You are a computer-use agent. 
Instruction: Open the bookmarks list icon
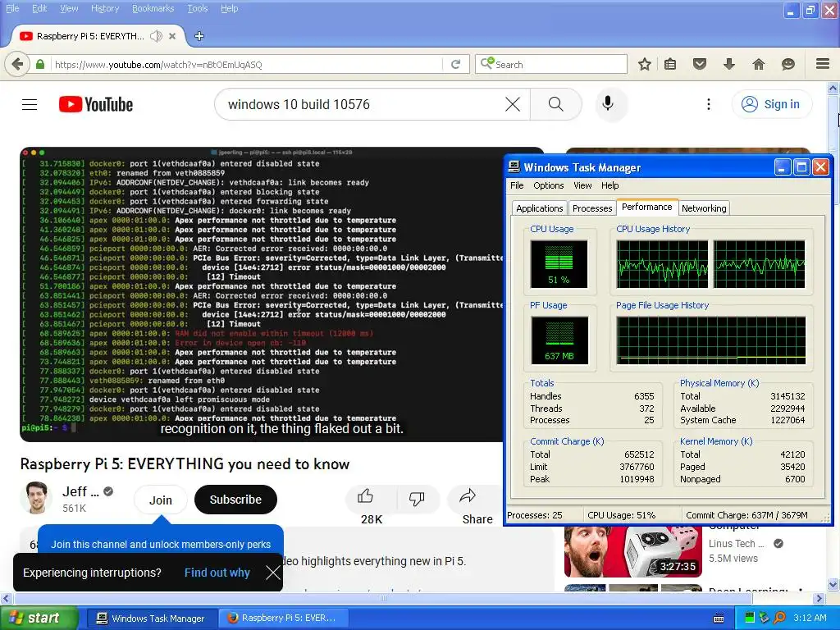[x=670, y=64]
